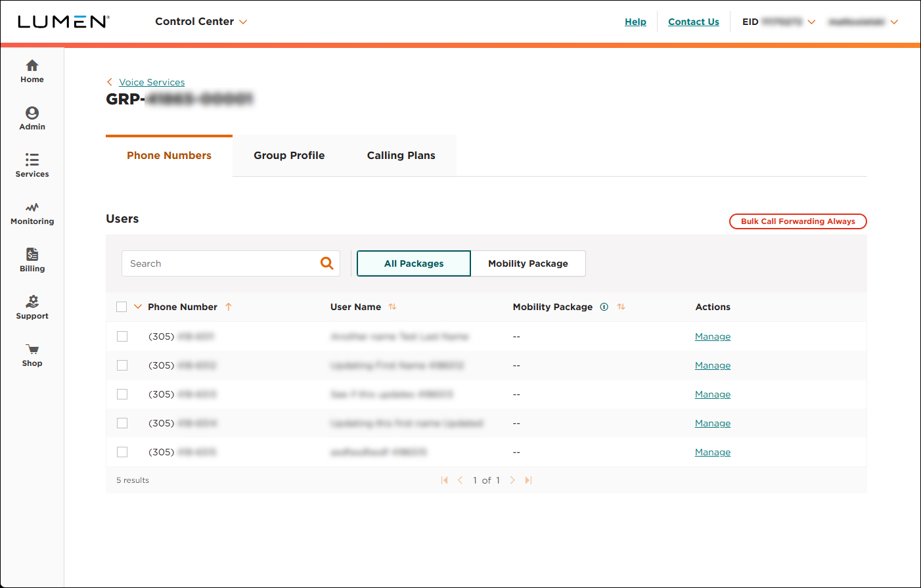Click Bulk Call Forwarding Always button
This screenshot has height=588, width=921.
tap(798, 221)
